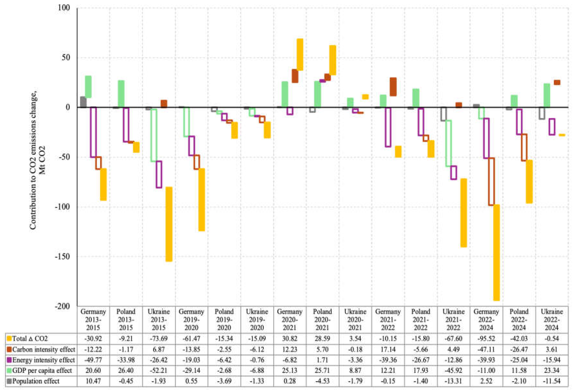The height and width of the screenshot is (392, 574).
Task: Select the Population effect cell '10.47'
Action: [93, 381]
